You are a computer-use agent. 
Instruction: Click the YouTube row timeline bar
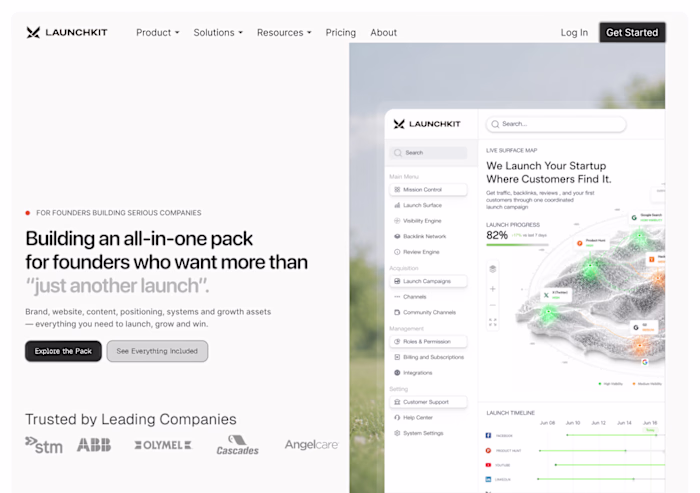[610, 465]
